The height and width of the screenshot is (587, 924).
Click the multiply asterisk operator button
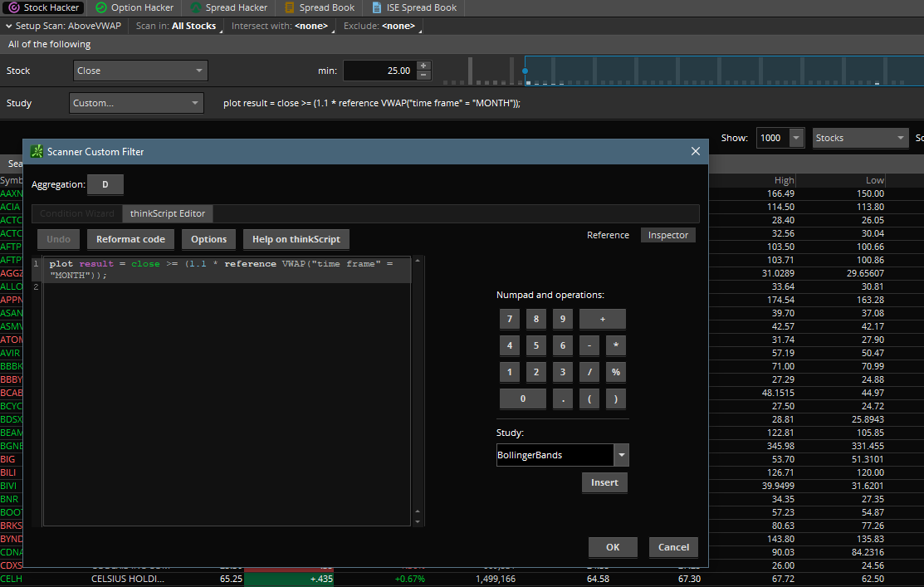tap(616, 345)
